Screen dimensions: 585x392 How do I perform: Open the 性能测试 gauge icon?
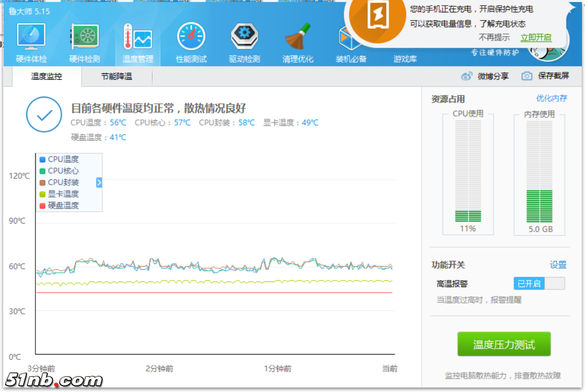coord(191,37)
